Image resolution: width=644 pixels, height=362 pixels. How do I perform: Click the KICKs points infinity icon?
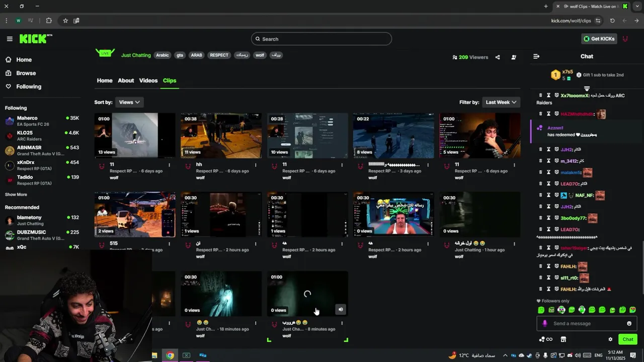point(546,339)
